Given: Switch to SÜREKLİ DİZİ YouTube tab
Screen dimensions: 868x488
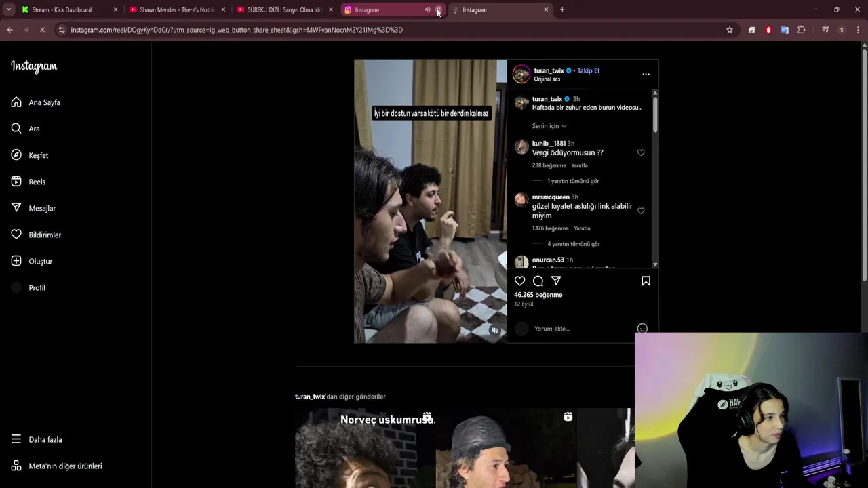Looking at the screenshot, I should (x=284, y=10).
